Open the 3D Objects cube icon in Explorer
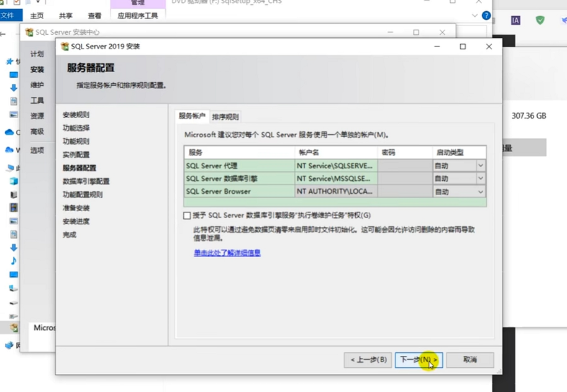Screen dimensions: 567x392 14,181
